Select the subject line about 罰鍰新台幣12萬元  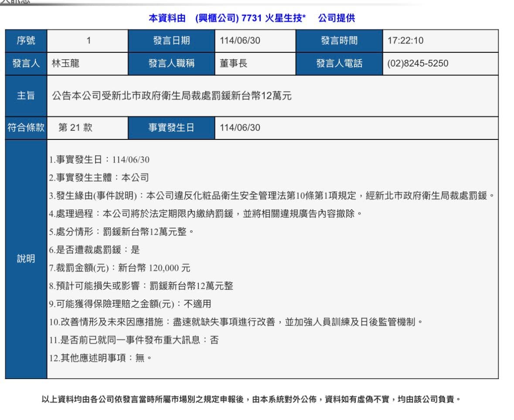point(172,96)
